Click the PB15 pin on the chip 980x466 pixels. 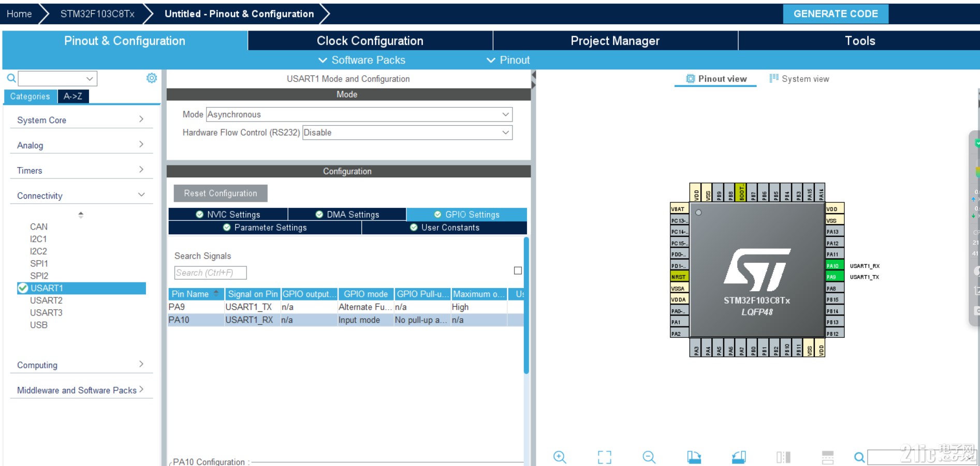click(x=835, y=299)
